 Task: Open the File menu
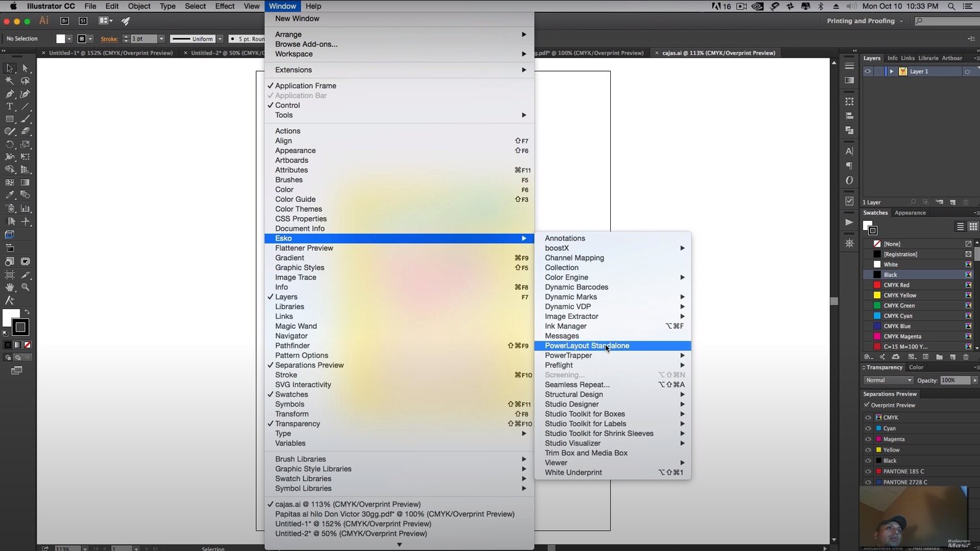click(x=90, y=6)
